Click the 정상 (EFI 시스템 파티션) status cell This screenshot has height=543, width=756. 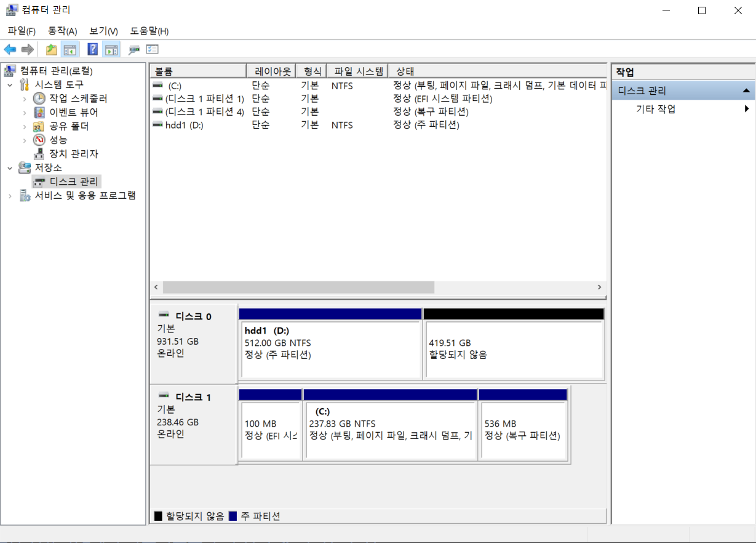click(443, 99)
